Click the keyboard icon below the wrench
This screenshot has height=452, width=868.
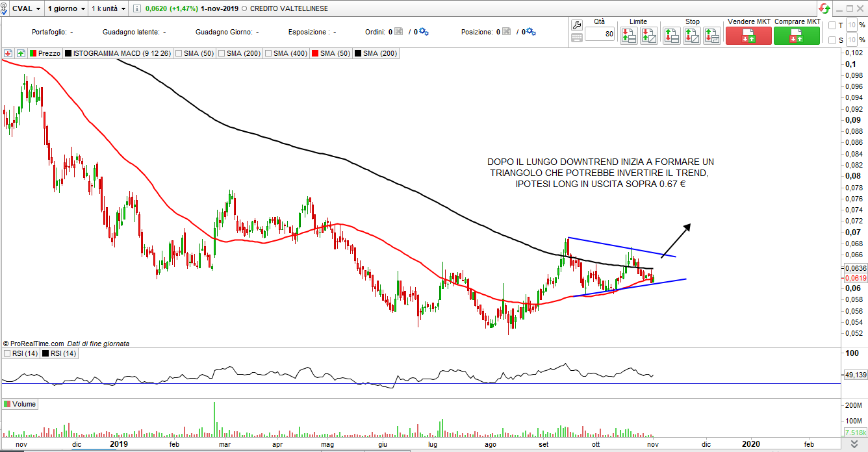click(x=576, y=38)
